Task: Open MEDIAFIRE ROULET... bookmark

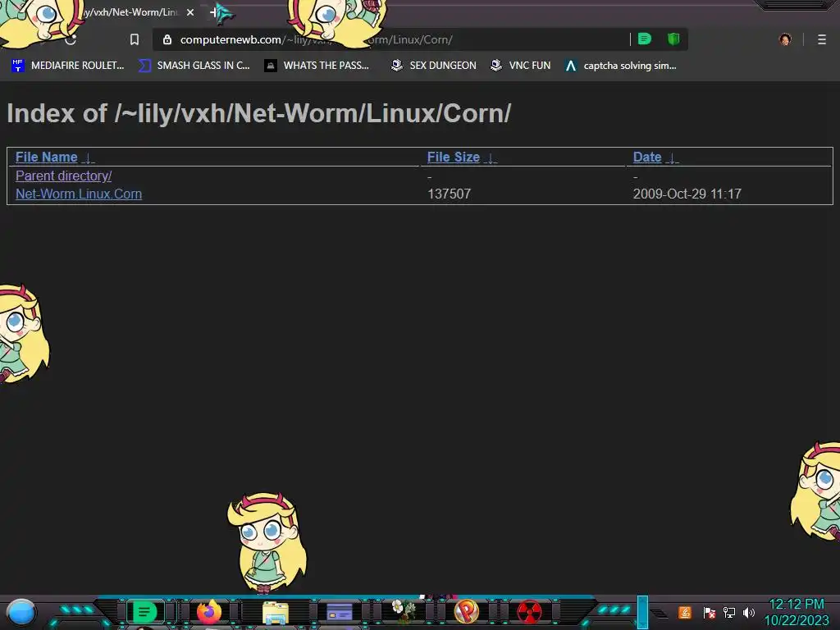Action: click(x=68, y=66)
